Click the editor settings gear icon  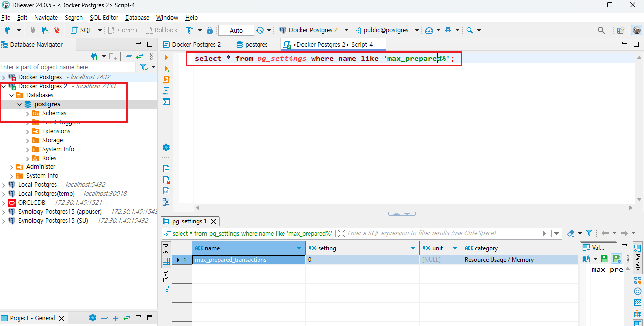[x=166, y=147]
